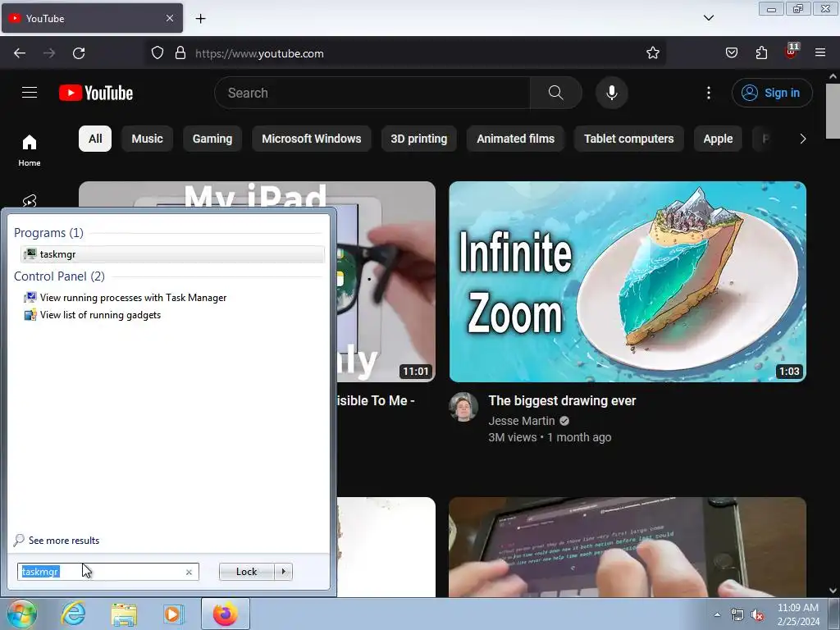Click the Lock button
The width and height of the screenshot is (840, 630).
(x=246, y=572)
